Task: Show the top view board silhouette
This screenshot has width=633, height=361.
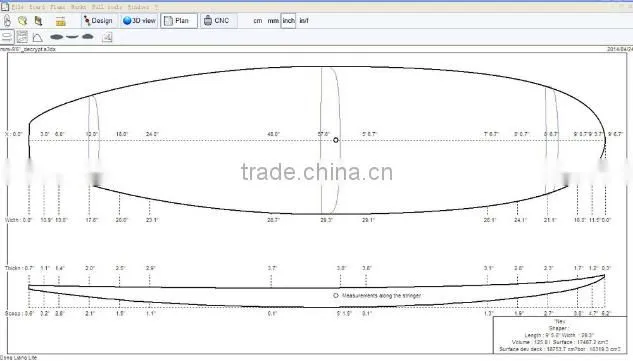Action: 57,37
